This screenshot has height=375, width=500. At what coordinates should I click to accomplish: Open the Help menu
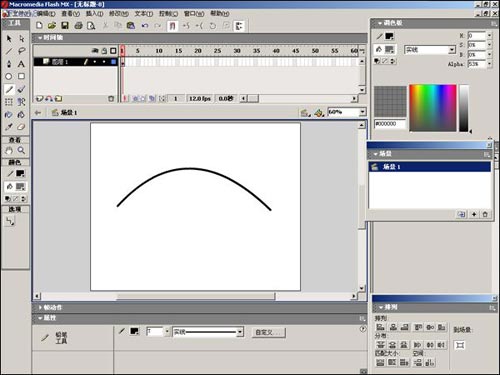click(220, 13)
